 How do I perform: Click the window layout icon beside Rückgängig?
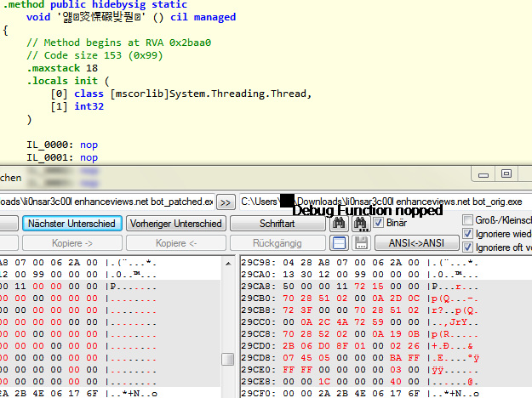pyautogui.click(x=338, y=243)
